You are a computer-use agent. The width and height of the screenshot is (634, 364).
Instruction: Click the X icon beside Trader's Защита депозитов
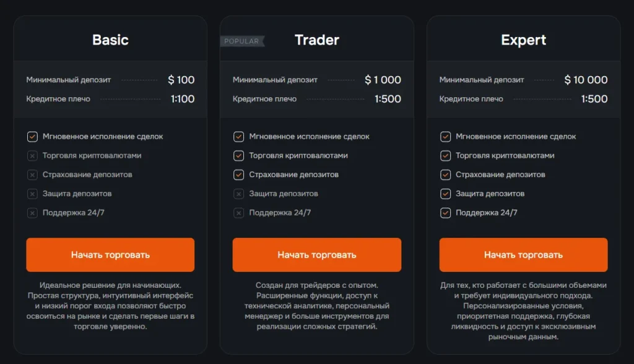(x=238, y=194)
